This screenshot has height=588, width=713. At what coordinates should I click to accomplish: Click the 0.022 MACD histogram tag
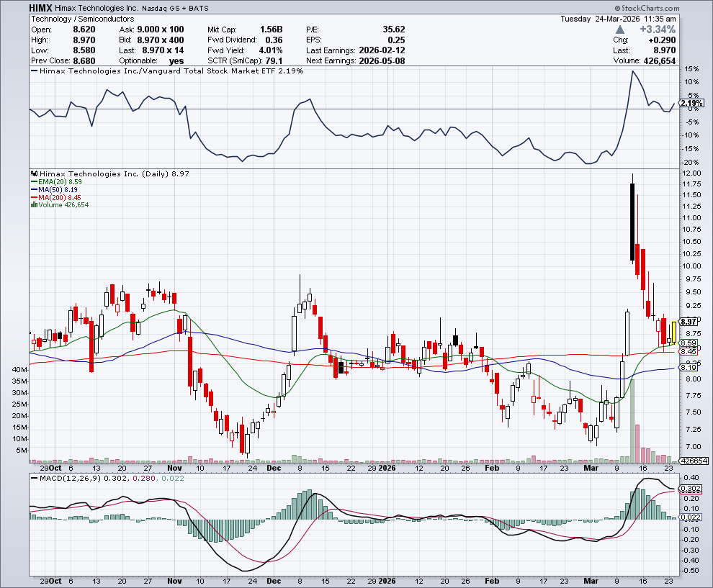pos(691,517)
